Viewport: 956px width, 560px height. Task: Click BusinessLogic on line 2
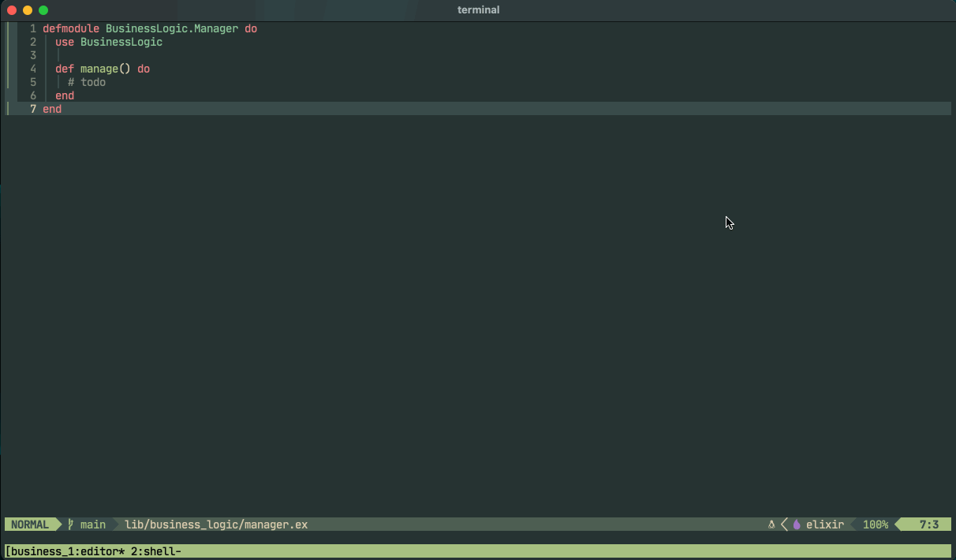click(121, 42)
